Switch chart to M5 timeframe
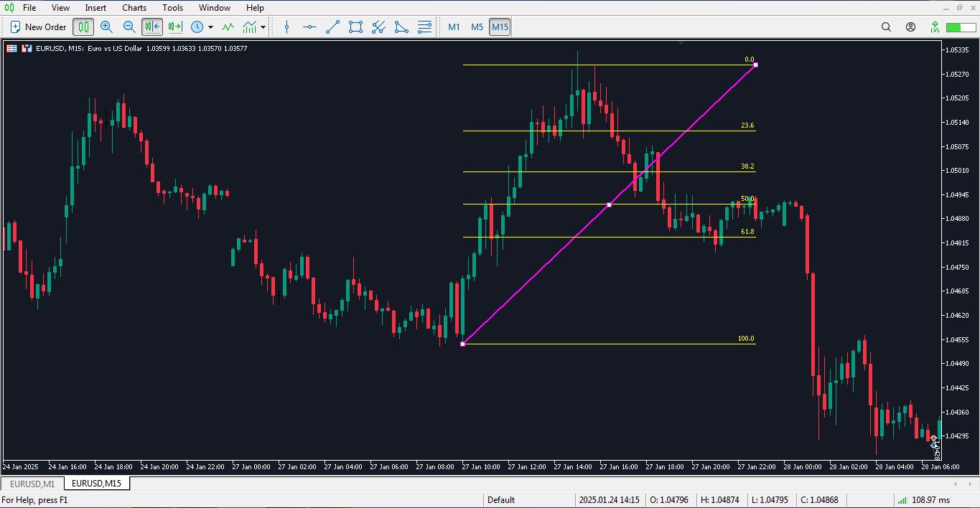This screenshot has width=980, height=508. click(477, 27)
